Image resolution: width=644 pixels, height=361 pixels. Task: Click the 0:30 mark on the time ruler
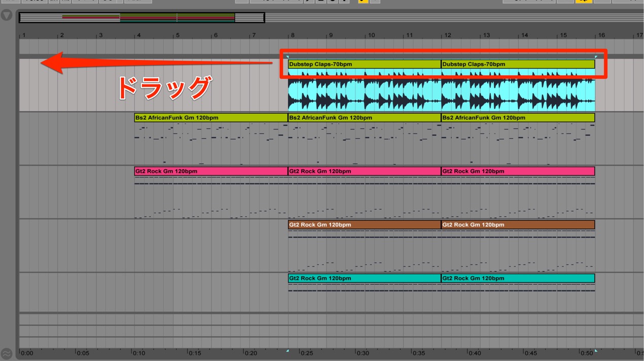362,353
